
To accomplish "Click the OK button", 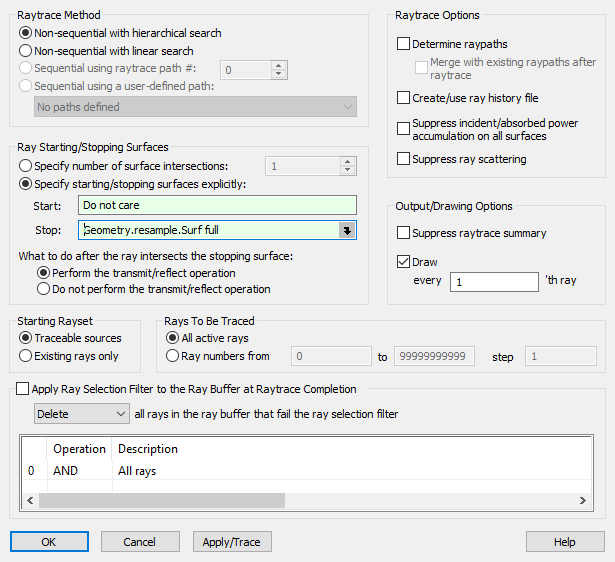I will (x=50, y=542).
